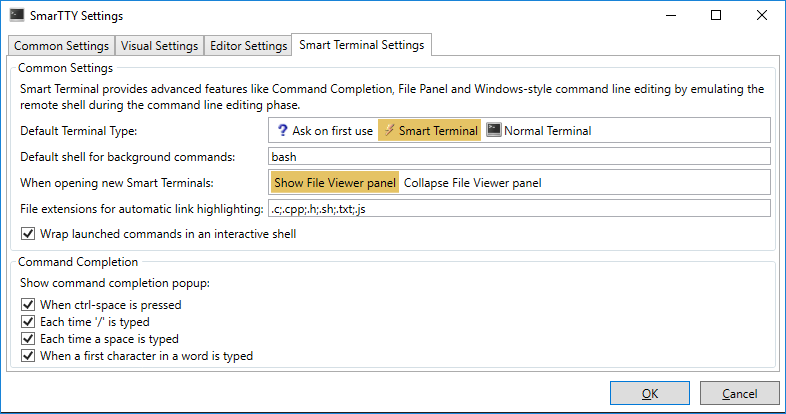The image size is (786, 414).
Task: Click 'File extensions for automatic link highlighting:' label
Action: pos(141,209)
